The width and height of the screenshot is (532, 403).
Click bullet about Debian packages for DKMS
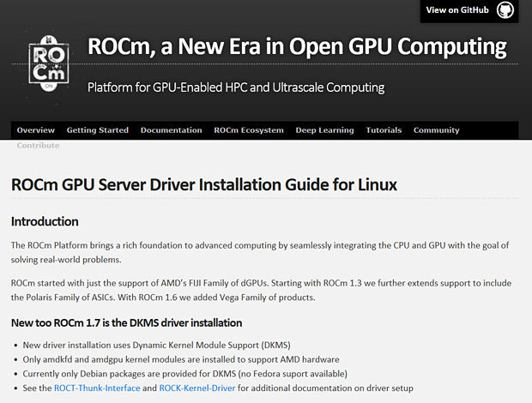click(x=184, y=374)
